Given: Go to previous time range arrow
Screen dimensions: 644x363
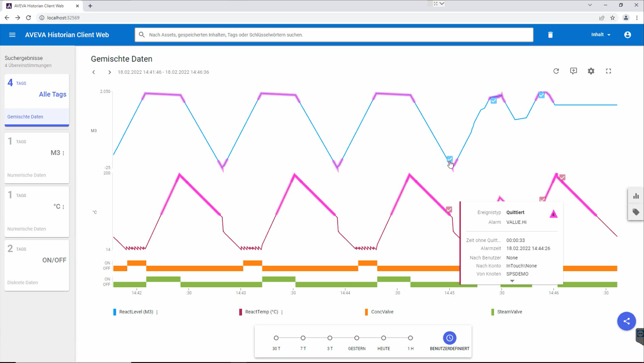Looking at the screenshot, I should click(94, 72).
